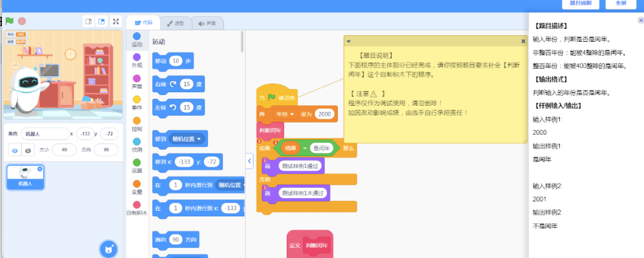Edit the sprite y value -72
The height and width of the screenshot is (258, 644).
(x=109, y=134)
